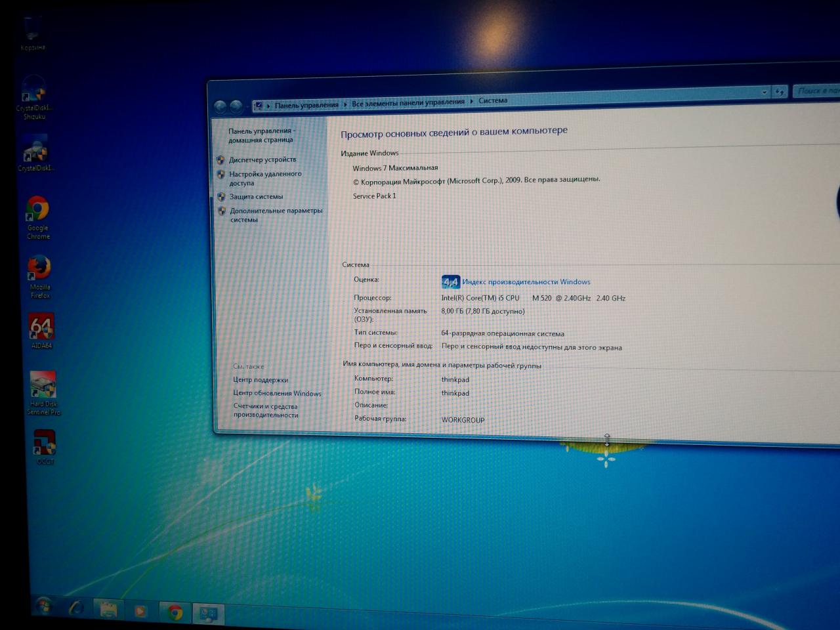840x630 pixels.
Task: Expand the arrow after 'Панель управления' breadcrumb
Action: coord(345,104)
